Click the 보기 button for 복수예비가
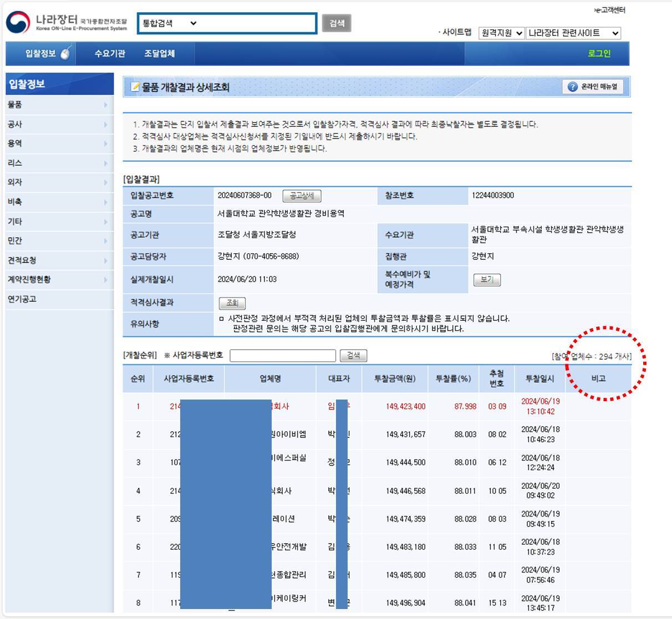Image resolution: width=672 pixels, height=619 pixels. (487, 279)
